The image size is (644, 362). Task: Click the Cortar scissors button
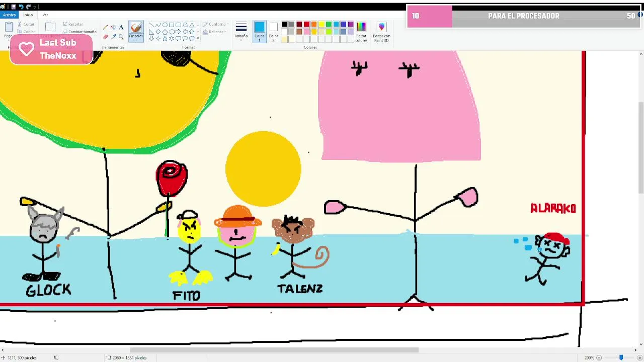(x=26, y=24)
